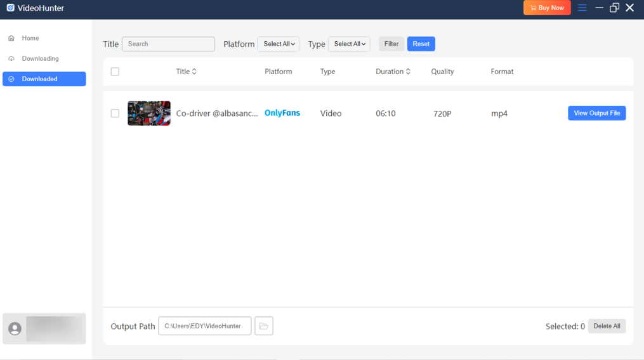Click the Downloaded checkmark icon
Screen dimensions: 644x360
11,79
